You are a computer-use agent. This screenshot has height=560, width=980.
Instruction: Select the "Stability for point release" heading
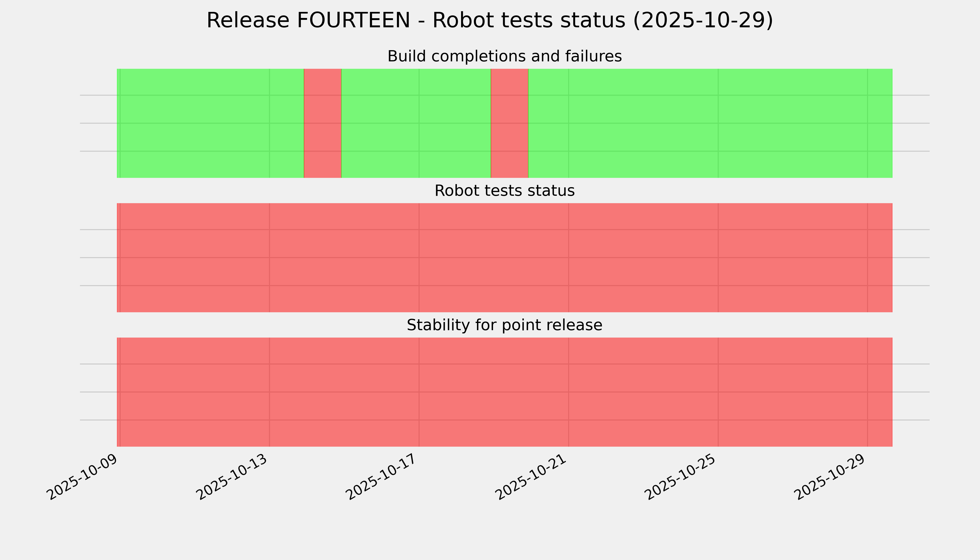point(504,325)
